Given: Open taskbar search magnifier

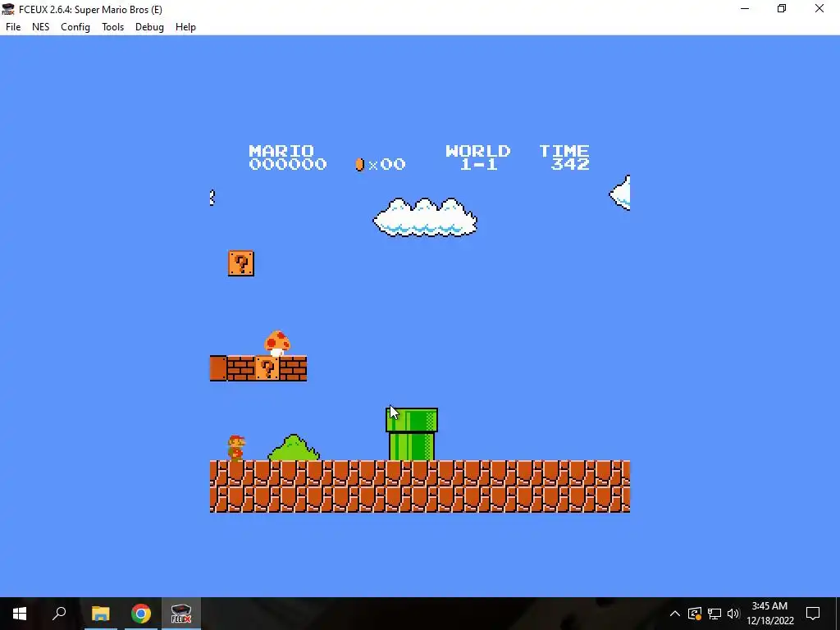Looking at the screenshot, I should point(59,614).
